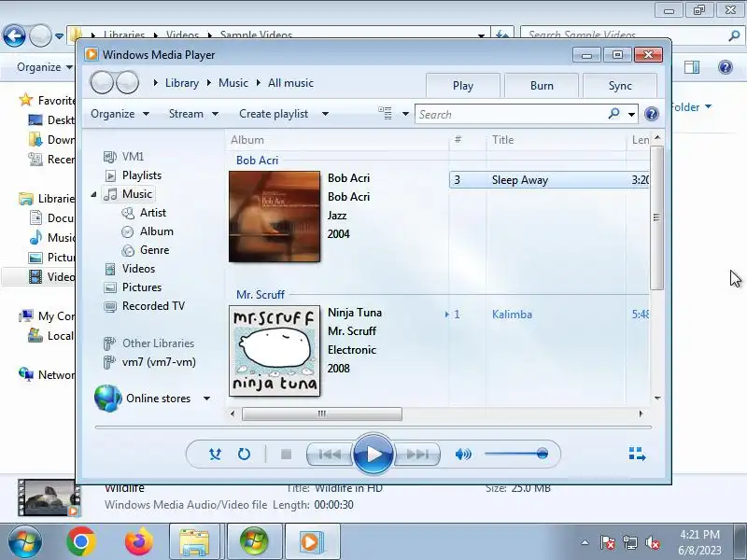
Task: Open the Play tab
Action: point(462,86)
